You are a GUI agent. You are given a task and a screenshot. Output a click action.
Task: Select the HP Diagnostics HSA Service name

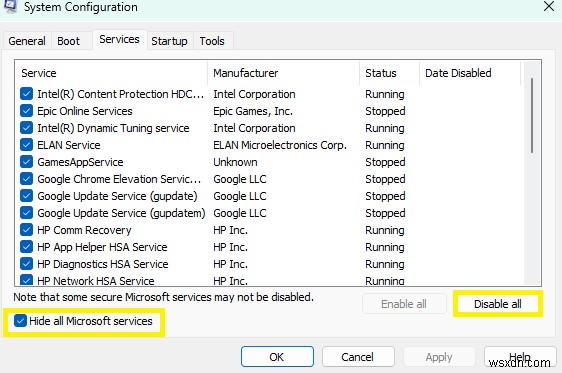click(103, 264)
